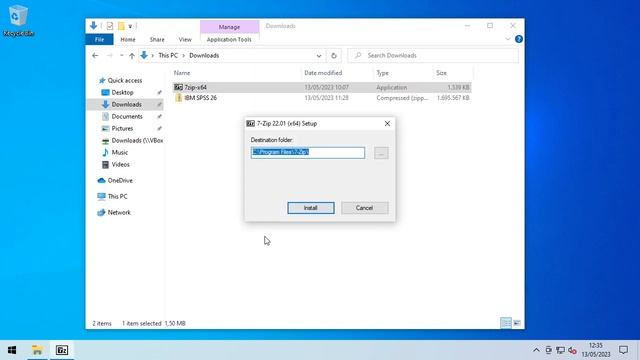Open the Application Tools tab
The height and width of the screenshot is (360, 640).
pyautogui.click(x=229, y=40)
